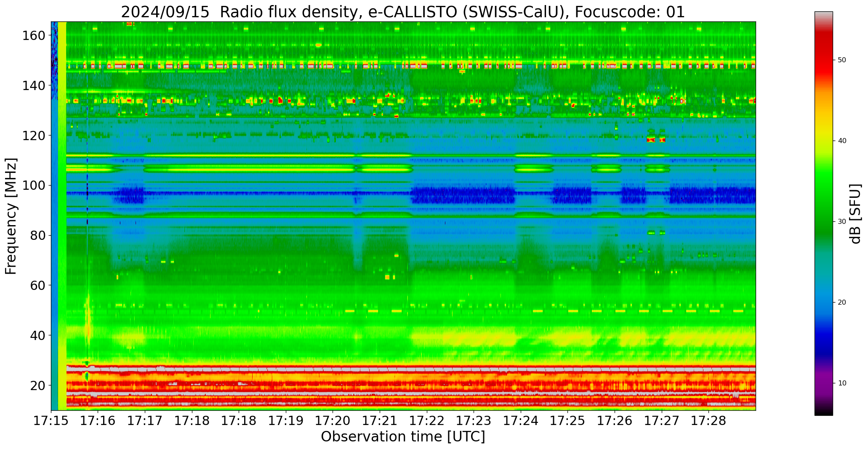
Task: Click the 160 frequency tick label
Action: (x=35, y=36)
